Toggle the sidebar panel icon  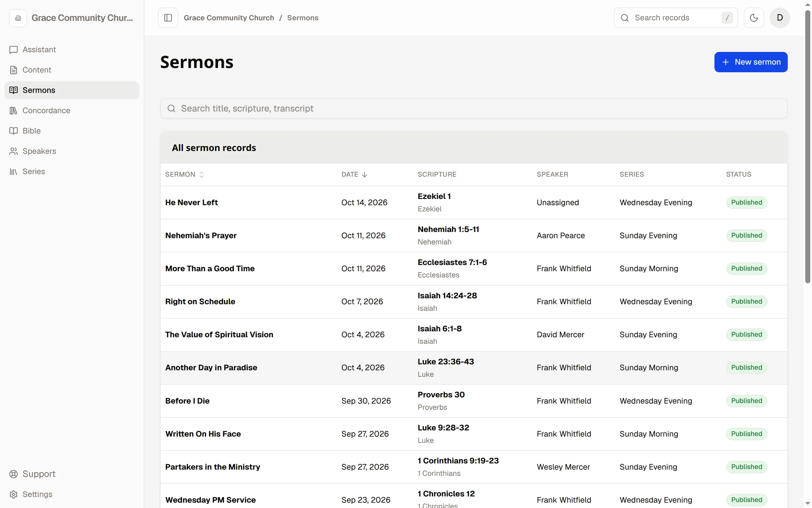tap(168, 18)
